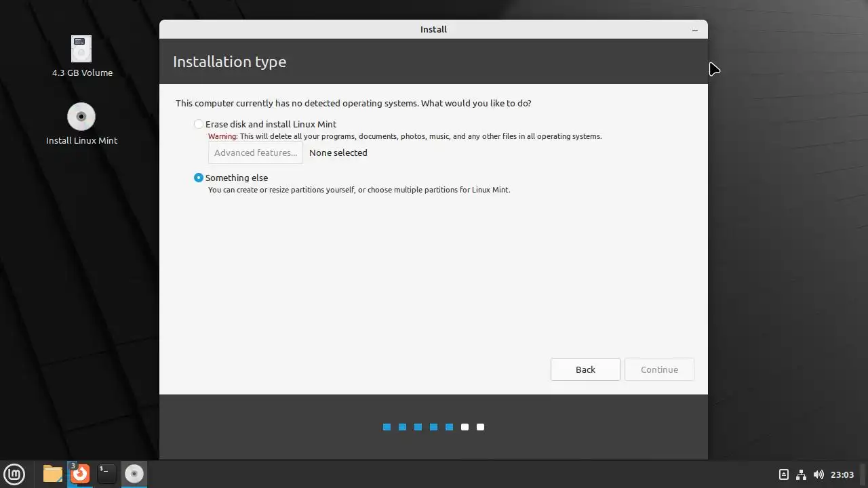868x488 pixels.
Task: Click the no detected operating systems message
Action: coord(353,103)
